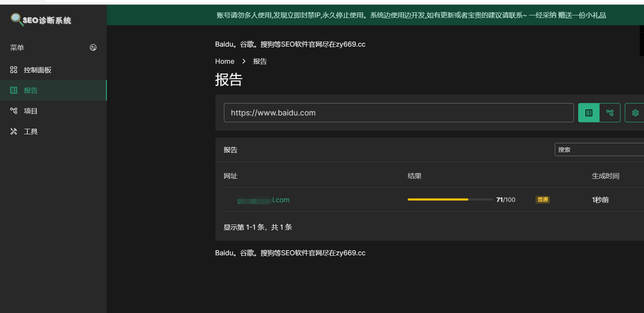Sort by the 结果 column header
This screenshot has height=313, width=644.
coord(415,176)
